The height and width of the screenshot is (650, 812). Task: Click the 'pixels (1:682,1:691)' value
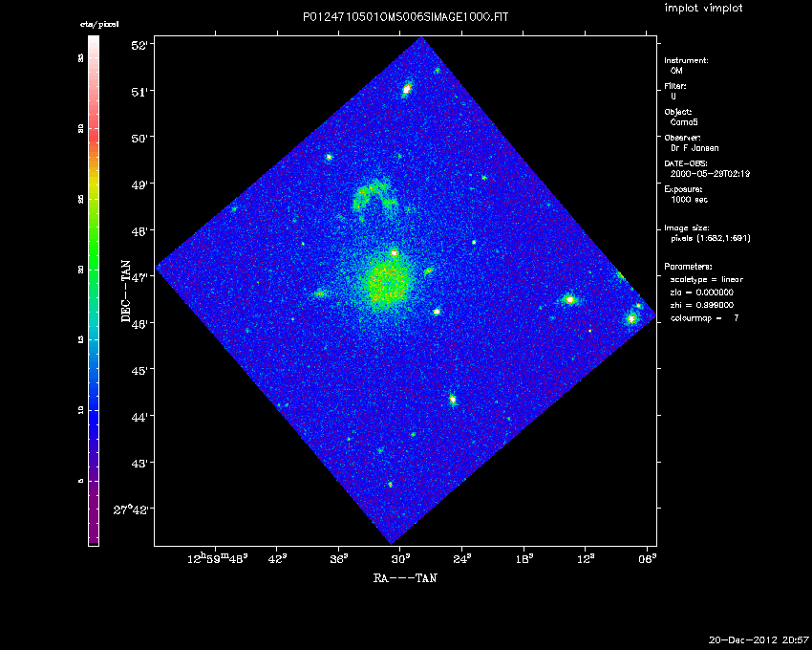pos(711,238)
